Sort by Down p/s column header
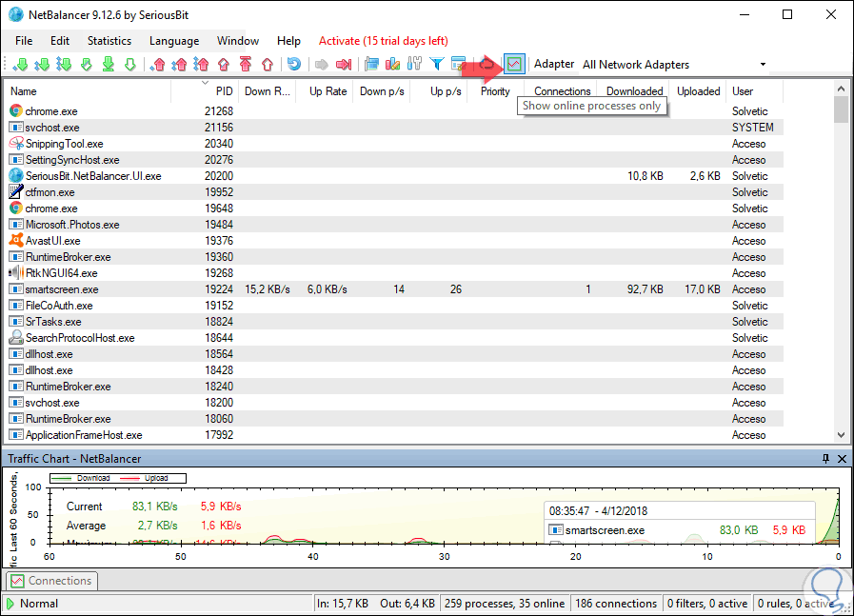This screenshot has width=854, height=616. (x=381, y=91)
